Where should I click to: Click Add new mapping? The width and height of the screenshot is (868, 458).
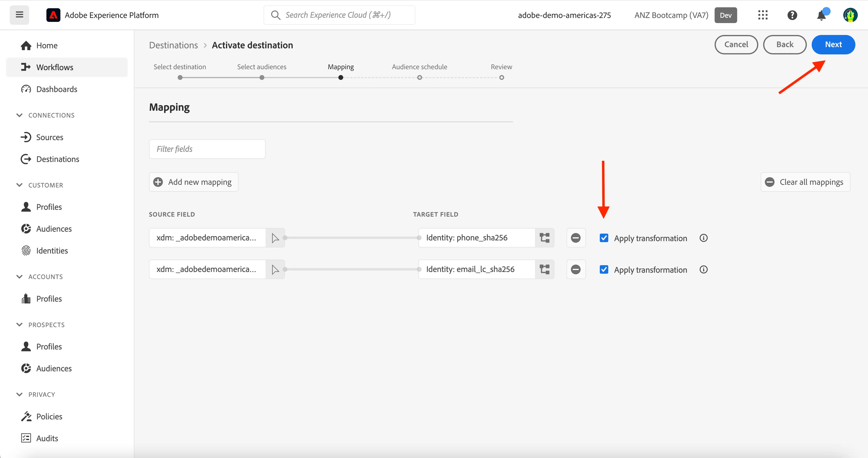tap(193, 182)
